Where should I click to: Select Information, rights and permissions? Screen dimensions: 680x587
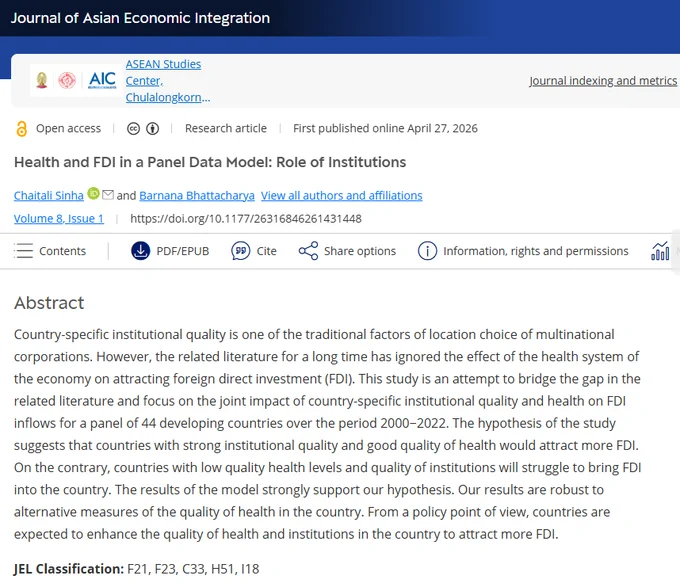(536, 251)
